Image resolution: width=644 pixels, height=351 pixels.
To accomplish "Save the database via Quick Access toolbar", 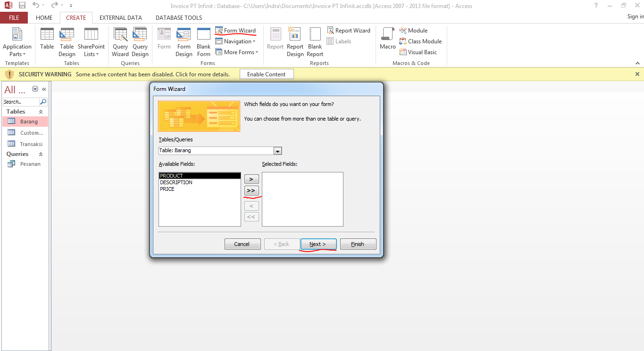I will pyautogui.click(x=22, y=5).
